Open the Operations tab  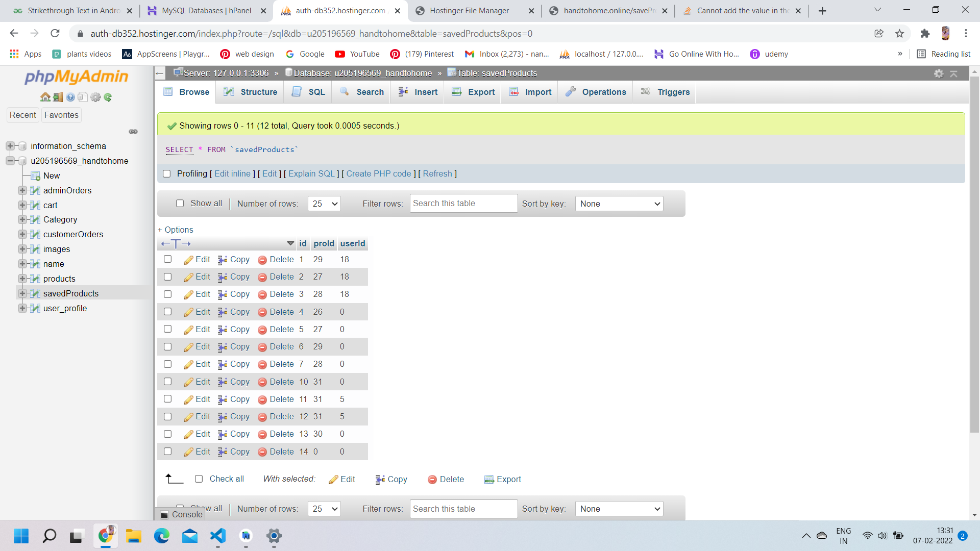(596, 92)
